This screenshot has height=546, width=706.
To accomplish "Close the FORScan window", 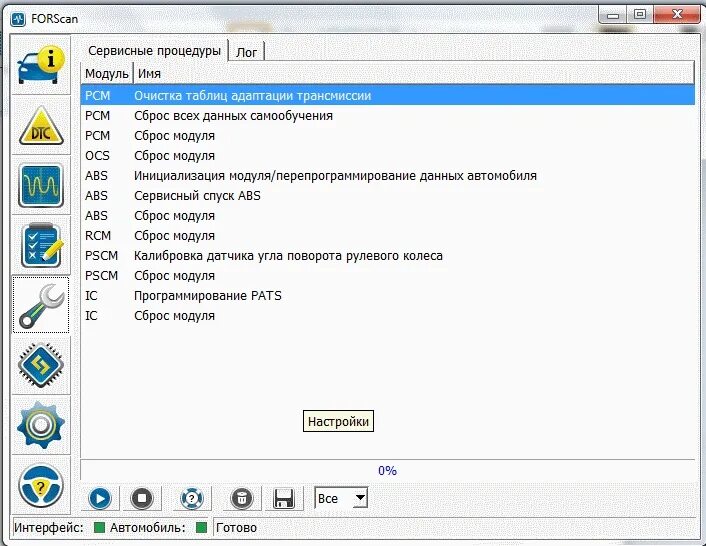I will point(677,15).
